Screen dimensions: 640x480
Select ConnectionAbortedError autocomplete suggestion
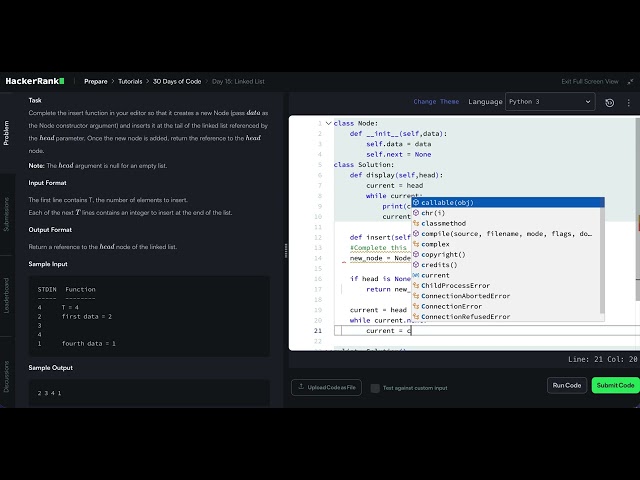(x=505, y=296)
